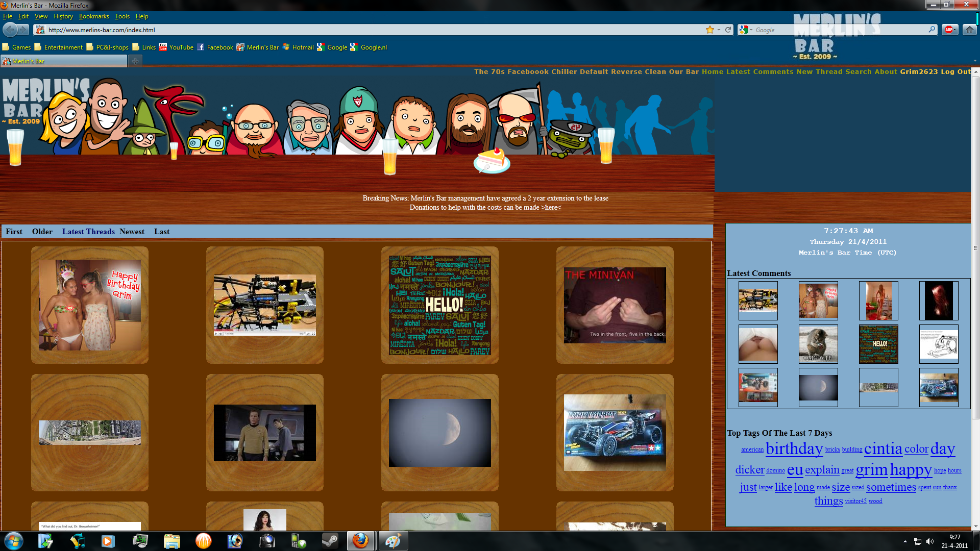Go to Latest Comments in site nav
The height and width of the screenshot is (551, 980).
tap(760, 71)
